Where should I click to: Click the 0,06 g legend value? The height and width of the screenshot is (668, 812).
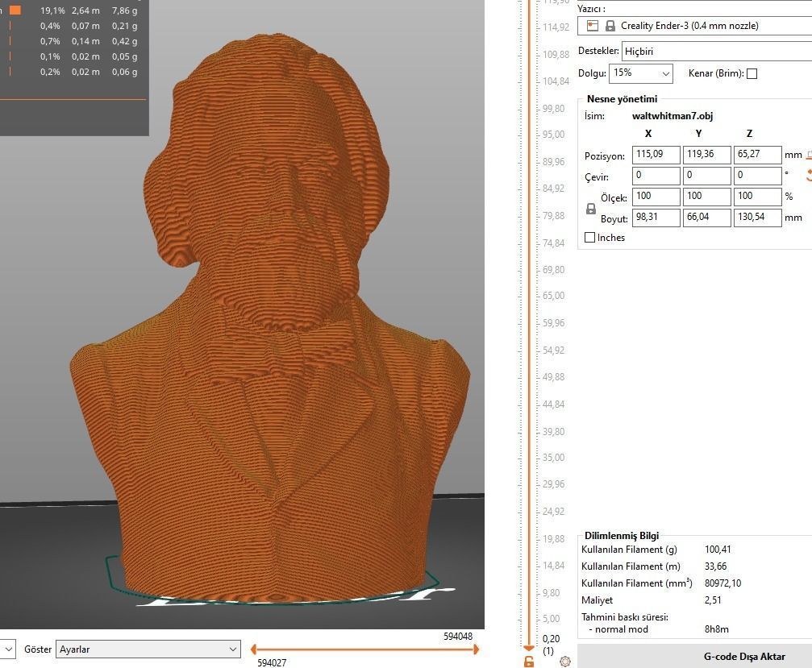click(125, 72)
